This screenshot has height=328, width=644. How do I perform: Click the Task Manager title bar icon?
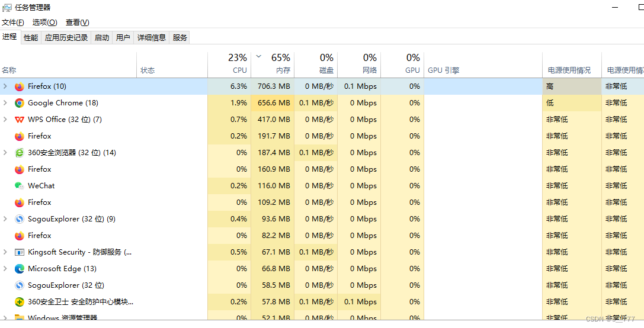click(x=7, y=7)
